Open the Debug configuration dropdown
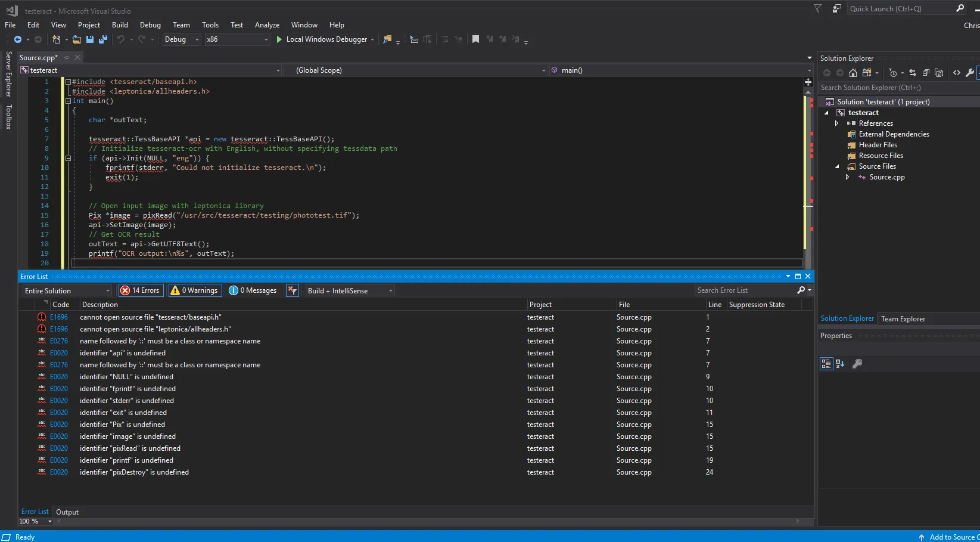The width and height of the screenshot is (980, 542). click(182, 39)
